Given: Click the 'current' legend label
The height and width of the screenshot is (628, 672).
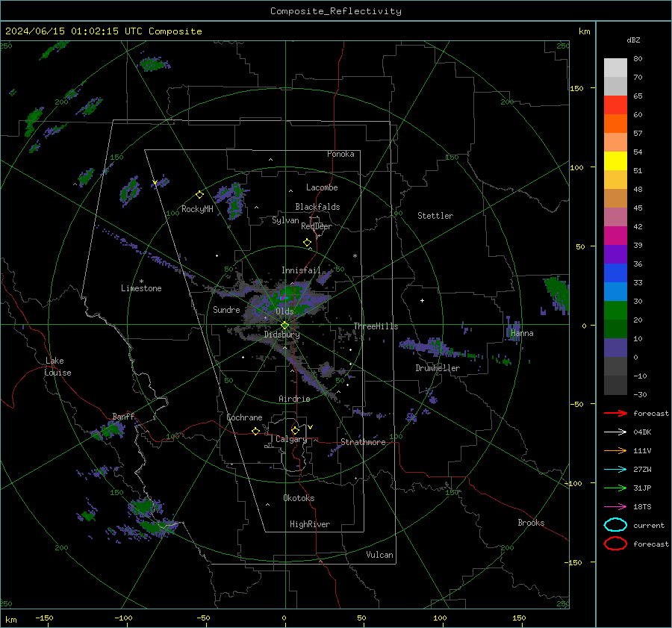Looking at the screenshot, I should click(649, 525).
